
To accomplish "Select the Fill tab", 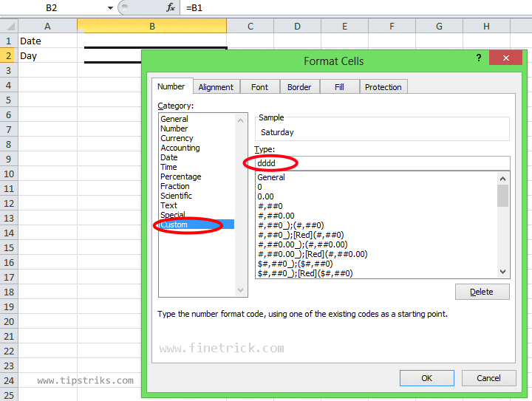I will coord(339,87).
